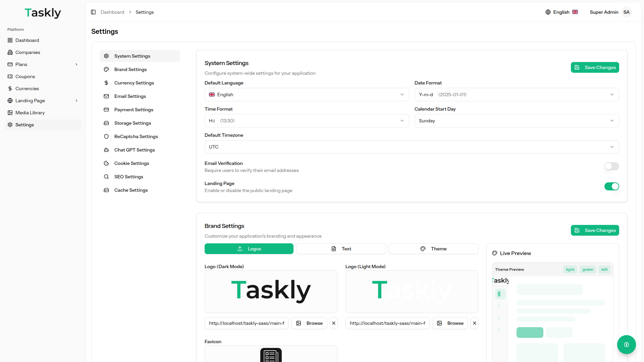Click the Coupons ticket icon in sidebar
The height and width of the screenshot is (362, 644).
10,76
